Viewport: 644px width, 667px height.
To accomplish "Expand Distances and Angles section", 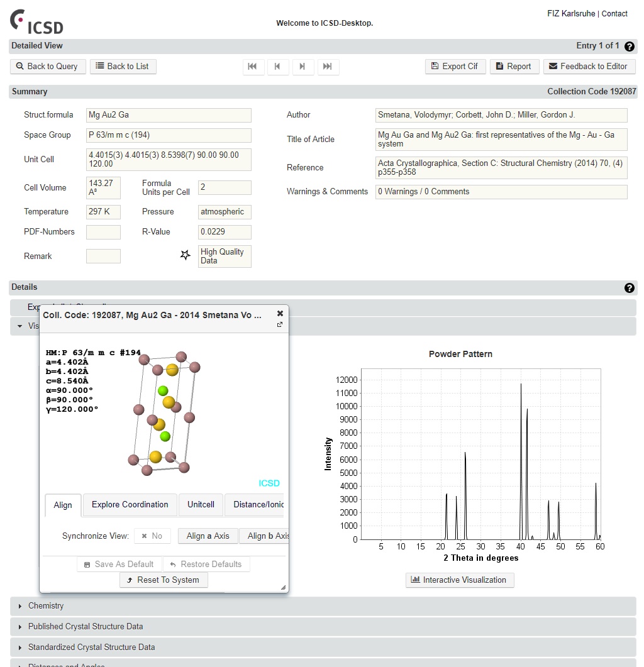I will (323, 663).
